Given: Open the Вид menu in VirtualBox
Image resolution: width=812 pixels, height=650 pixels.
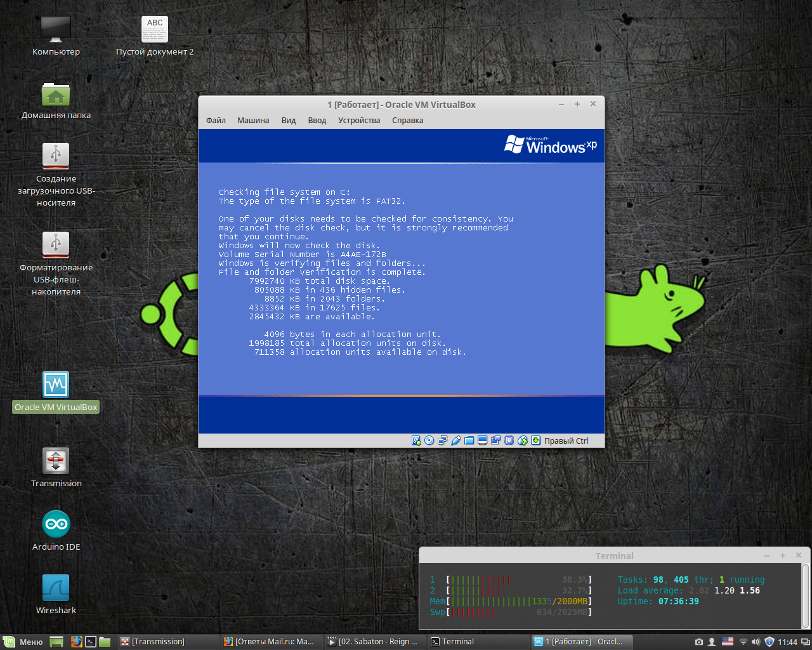Looking at the screenshot, I should point(289,121).
